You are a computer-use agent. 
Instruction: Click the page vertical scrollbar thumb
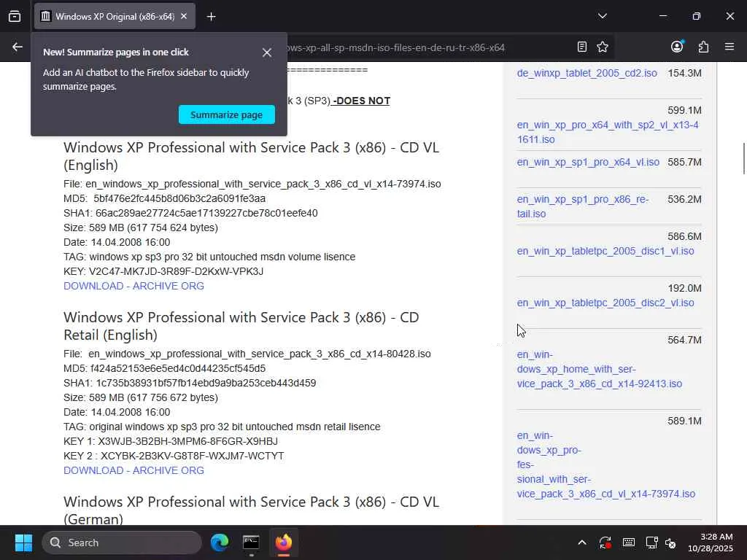point(743,158)
